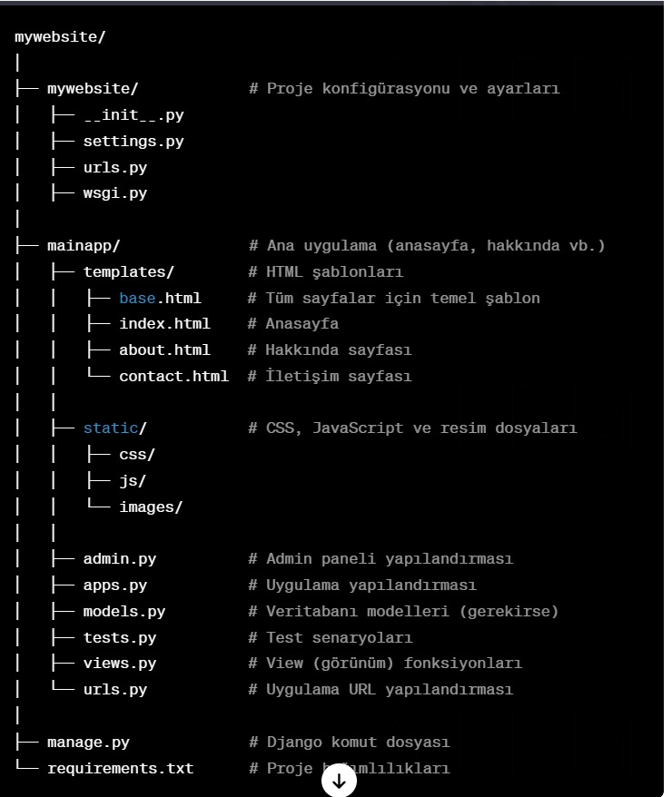Click the contact.html file entry
This screenshot has width=672, height=797.
pyautogui.click(x=173, y=377)
